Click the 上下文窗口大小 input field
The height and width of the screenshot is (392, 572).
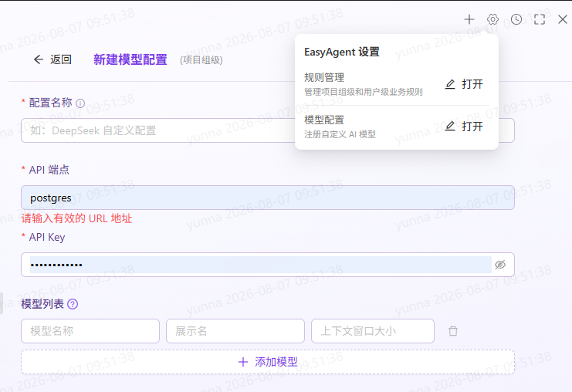(x=373, y=331)
